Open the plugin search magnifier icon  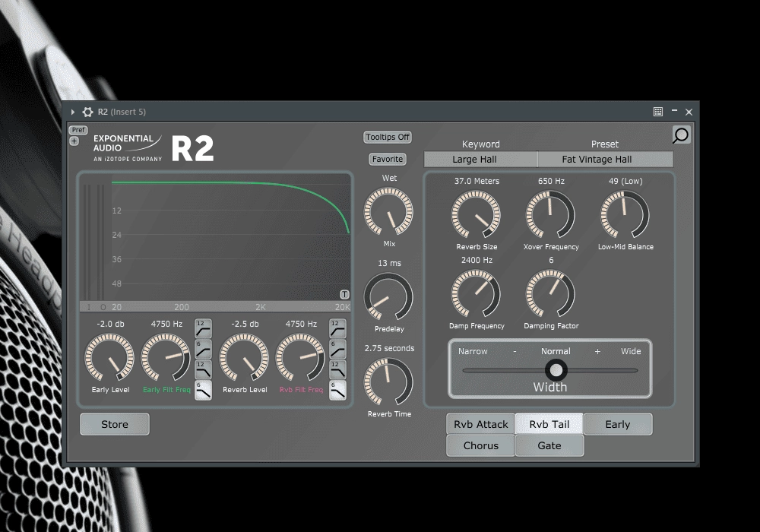coord(681,135)
